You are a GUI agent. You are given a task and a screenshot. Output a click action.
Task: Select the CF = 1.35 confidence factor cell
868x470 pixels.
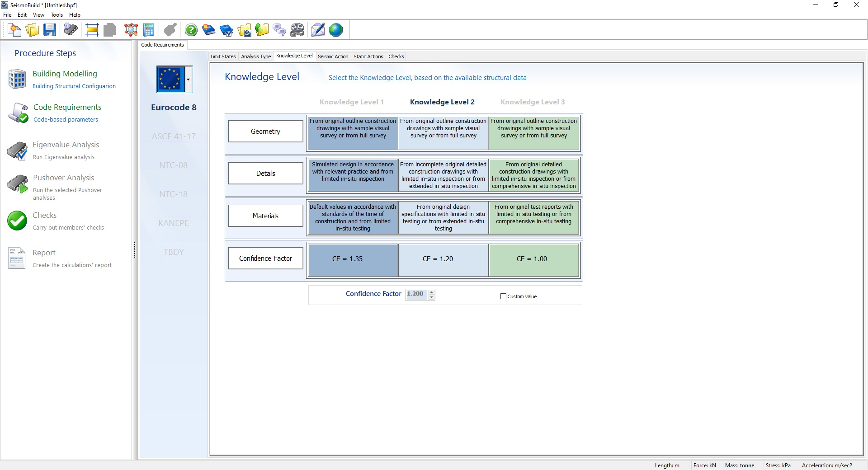[x=353, y=259]
